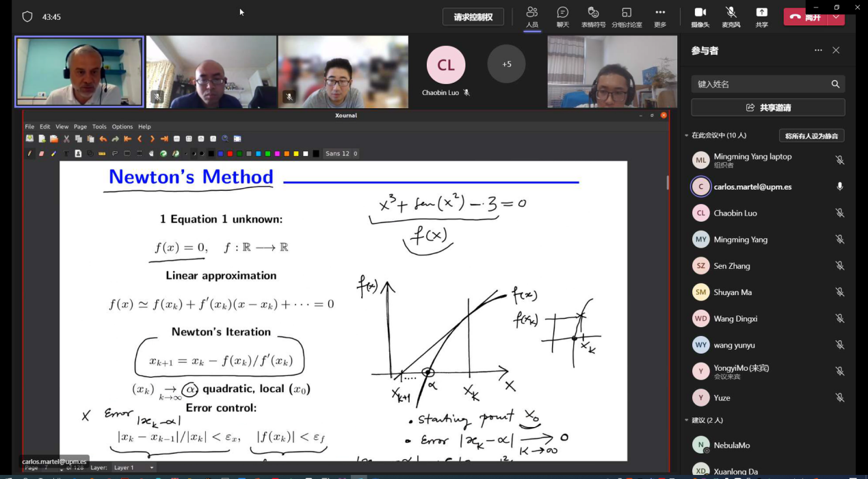Screen dimensions: 868x479
Task: Click the share (共享) screen icon
Action: pos(761,16)
